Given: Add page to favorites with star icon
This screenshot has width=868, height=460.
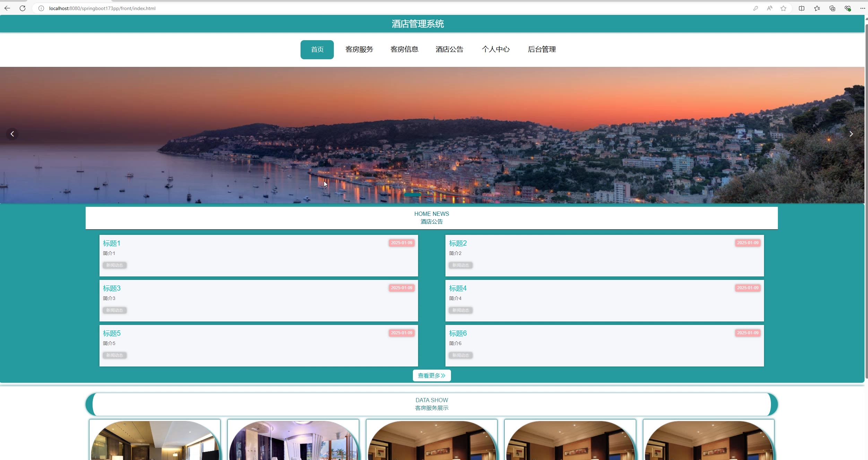Looking at the screenshot, I should tap(783, 8).
